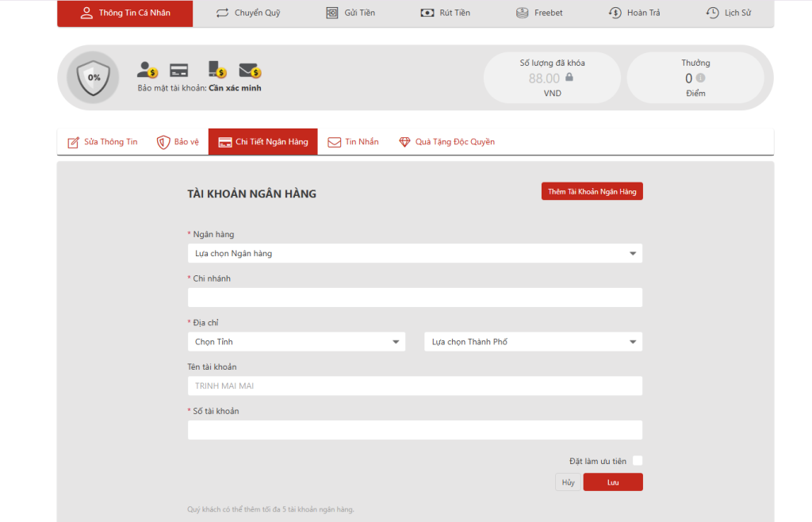Go to the Gửi Tiền tab
The height and width of the screenshot is (522, 812).
[350, 13]
